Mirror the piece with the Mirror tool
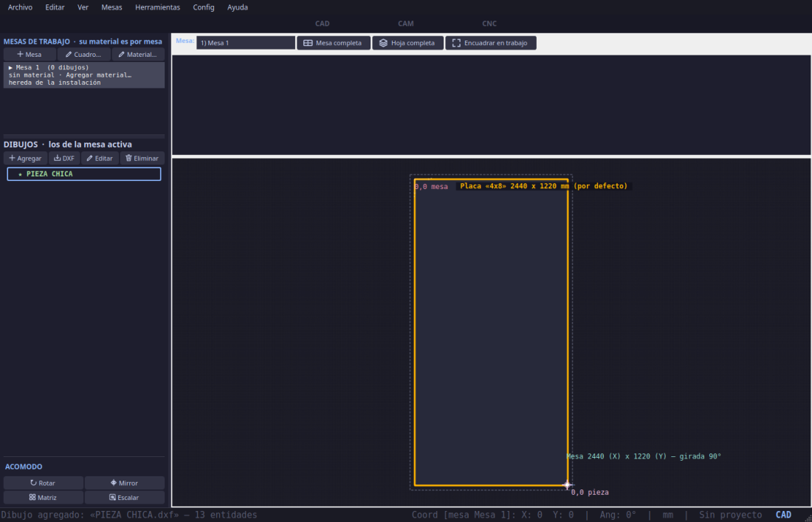Viewport: 812px width, 522px height. tap(125, 483)
